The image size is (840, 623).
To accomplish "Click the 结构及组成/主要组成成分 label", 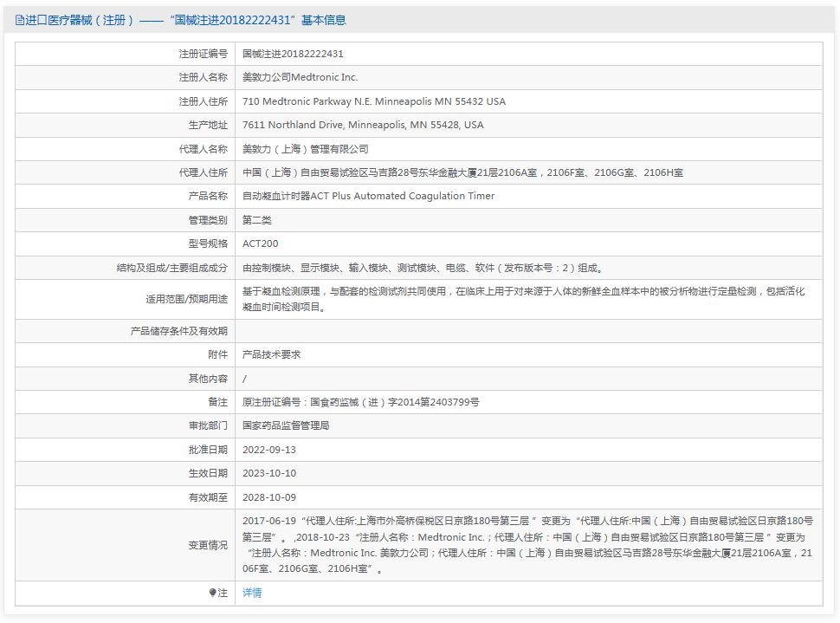I will [x=172, y=268].
